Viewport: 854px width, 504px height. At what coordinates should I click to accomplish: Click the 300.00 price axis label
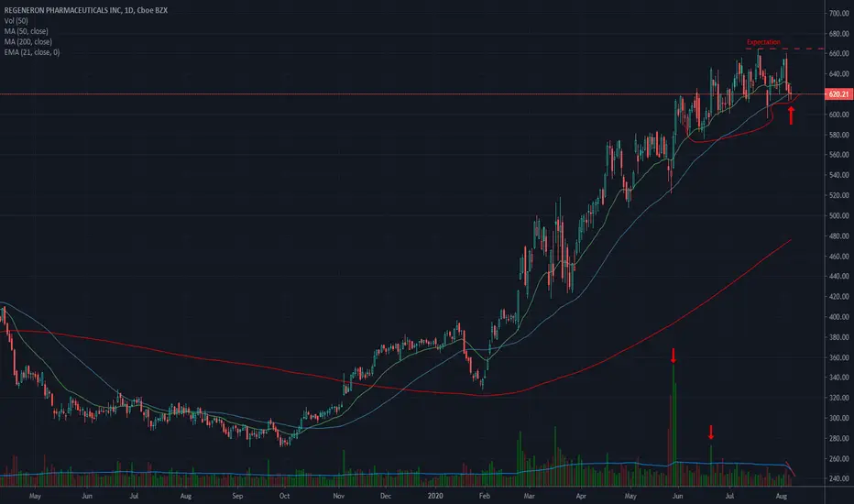(x=838, y=418)
